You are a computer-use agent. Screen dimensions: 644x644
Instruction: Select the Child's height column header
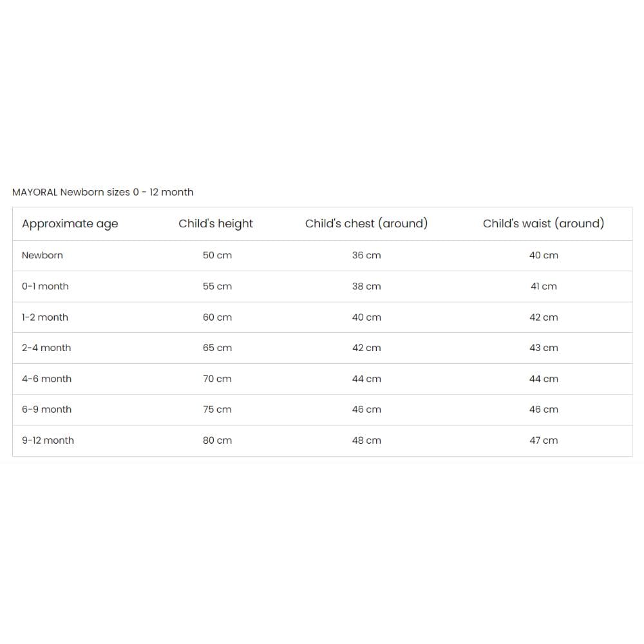[x=216, y=224]
